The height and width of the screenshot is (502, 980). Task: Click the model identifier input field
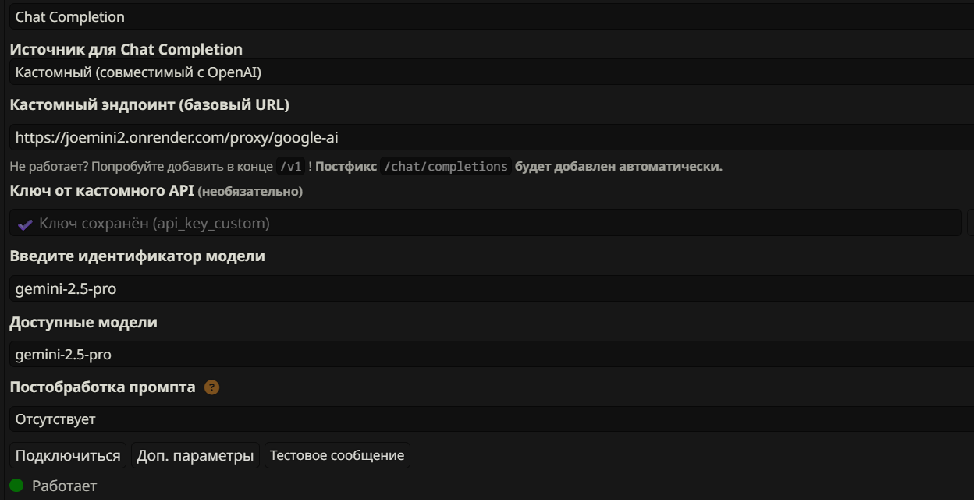point(490,289)
